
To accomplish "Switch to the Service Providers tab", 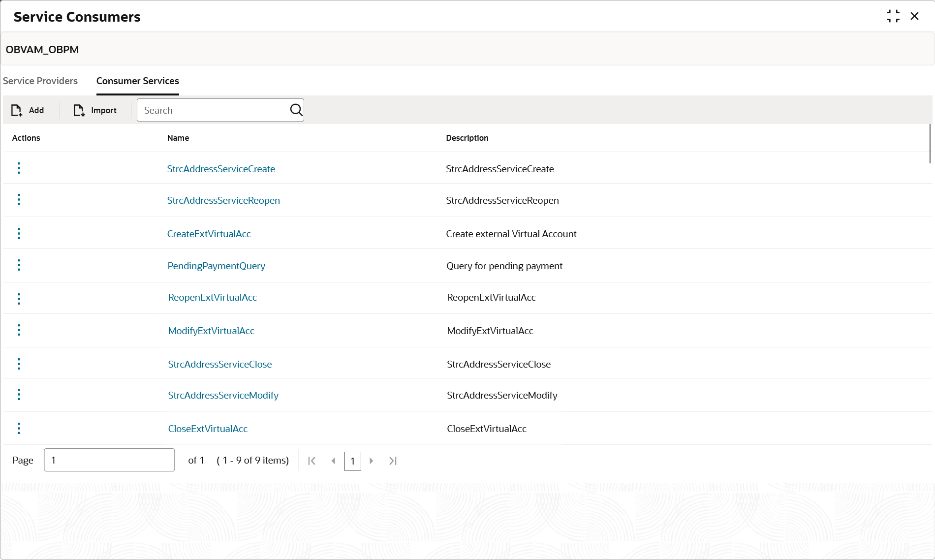I will coord(40,81).
